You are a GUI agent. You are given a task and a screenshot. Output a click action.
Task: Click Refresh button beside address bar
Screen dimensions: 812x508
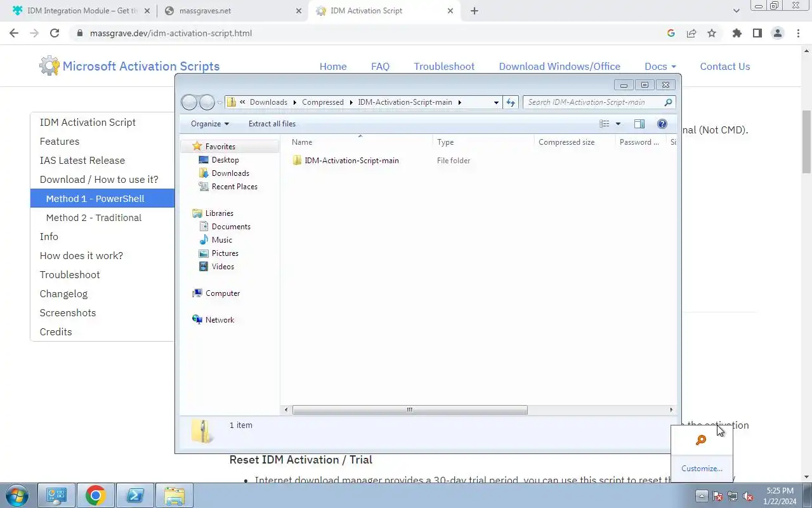pyautogui.click(x=511, y=102)
